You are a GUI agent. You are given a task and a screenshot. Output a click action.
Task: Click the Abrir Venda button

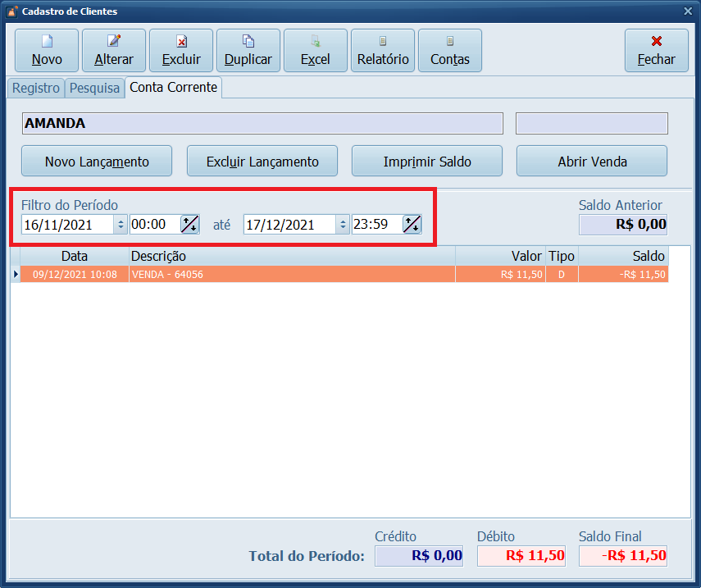point(592,162)
